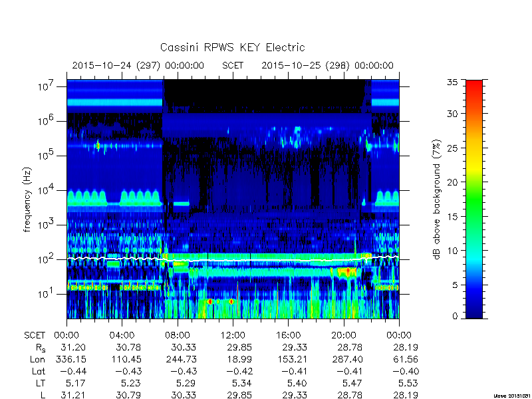Click the 10^1 frequency tick label
The width and height of the screenshot is (532, 399).
(x=46, y=294)
